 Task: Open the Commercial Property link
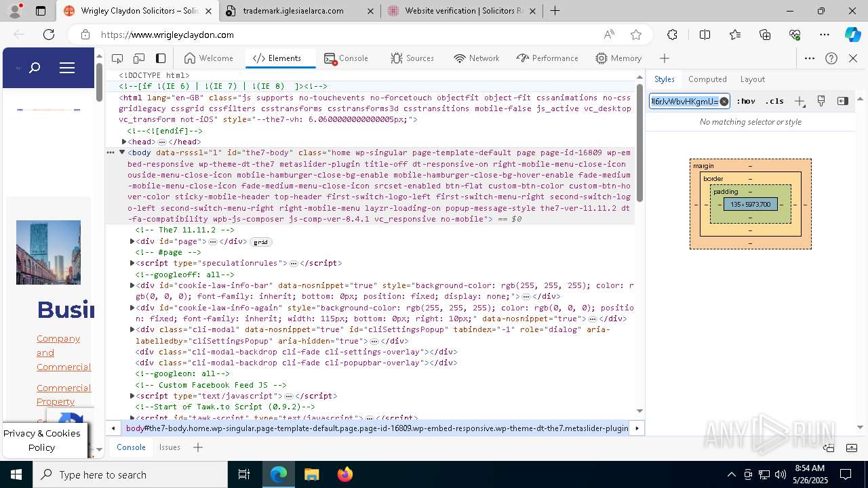coord(64,394)
